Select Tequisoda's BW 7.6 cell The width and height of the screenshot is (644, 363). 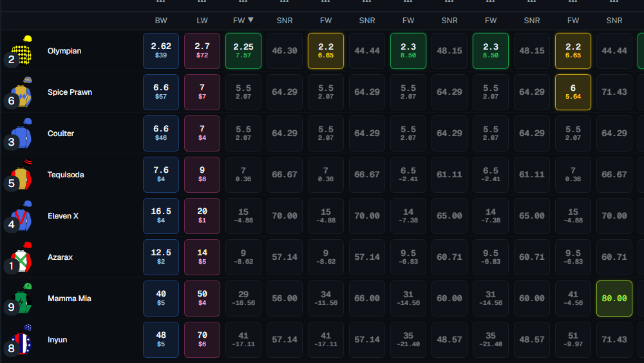click(161, 175)
